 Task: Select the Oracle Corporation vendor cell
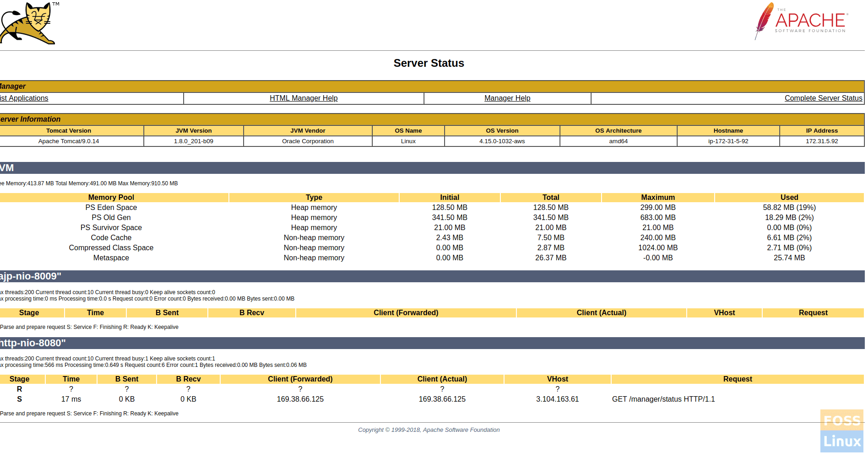coord(308,141)
